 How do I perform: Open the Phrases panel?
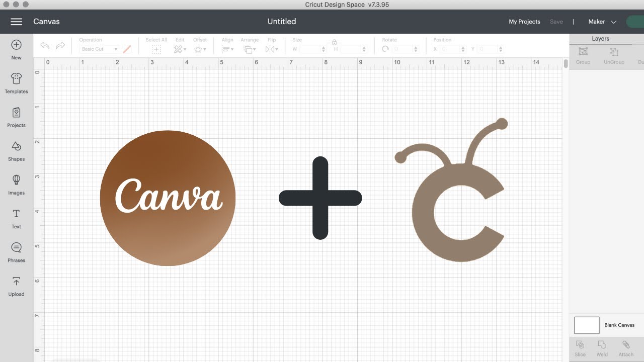pos(16,252)
